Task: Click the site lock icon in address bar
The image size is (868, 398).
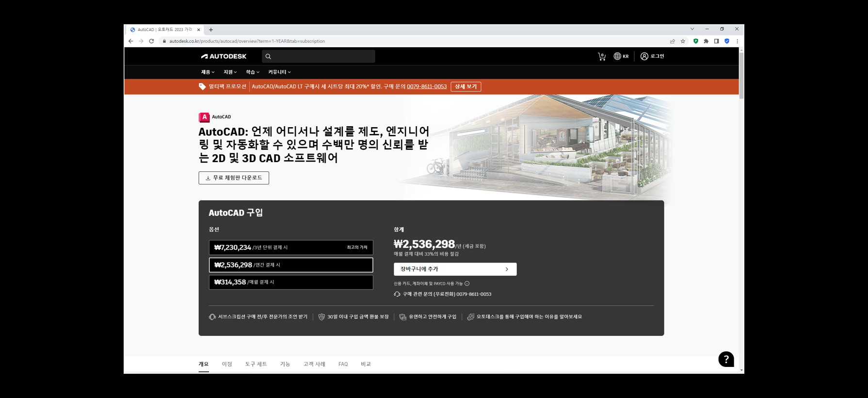Action: click(x=164, y=41)
